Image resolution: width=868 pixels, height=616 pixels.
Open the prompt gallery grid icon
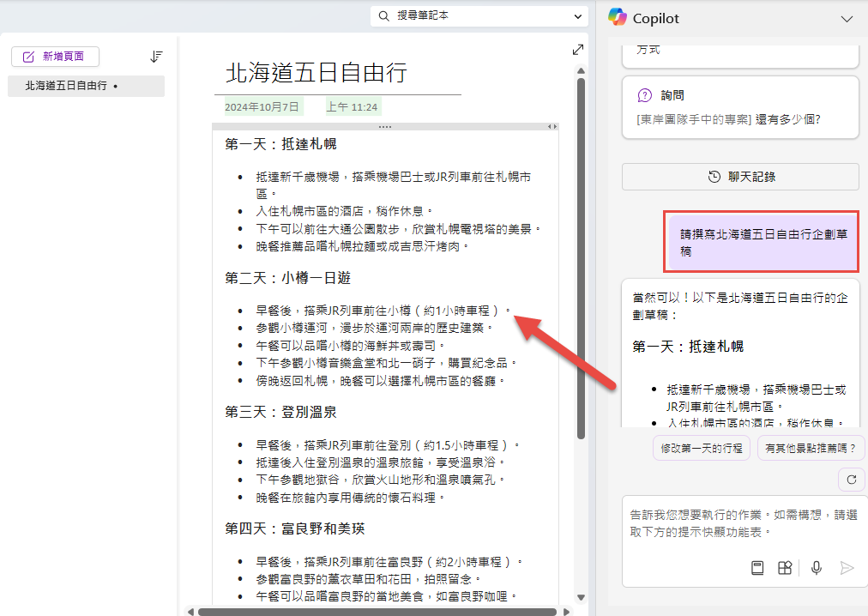point(785,568)
